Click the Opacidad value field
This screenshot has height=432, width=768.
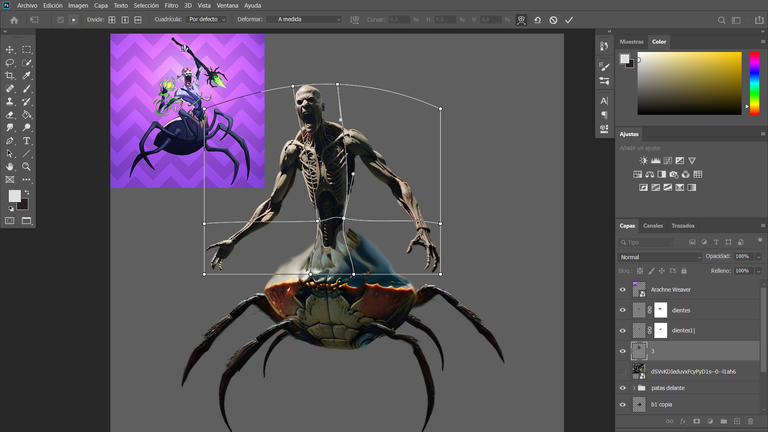click(743, 257)
